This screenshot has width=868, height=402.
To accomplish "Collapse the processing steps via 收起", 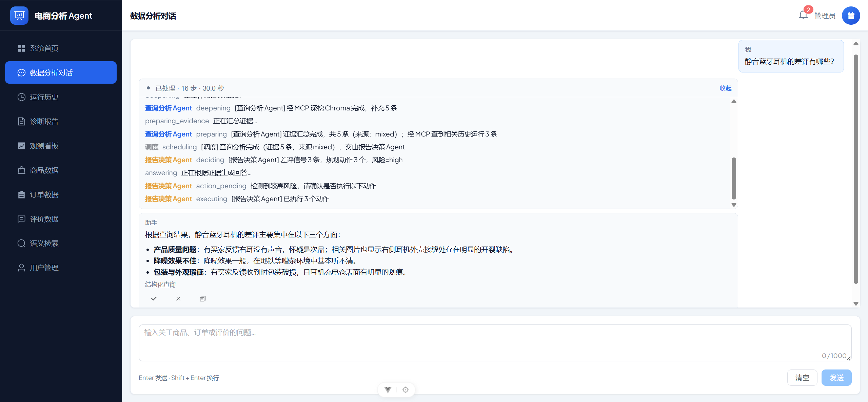I will (x=726, y=88).
